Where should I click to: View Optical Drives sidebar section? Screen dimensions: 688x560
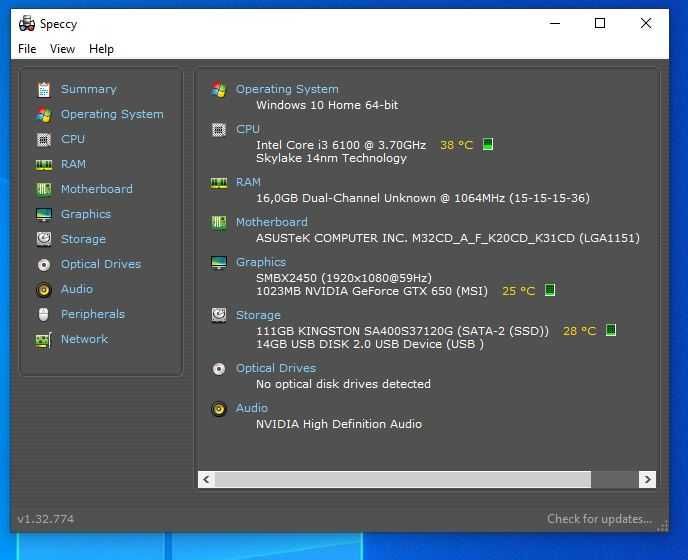(101, 264)
